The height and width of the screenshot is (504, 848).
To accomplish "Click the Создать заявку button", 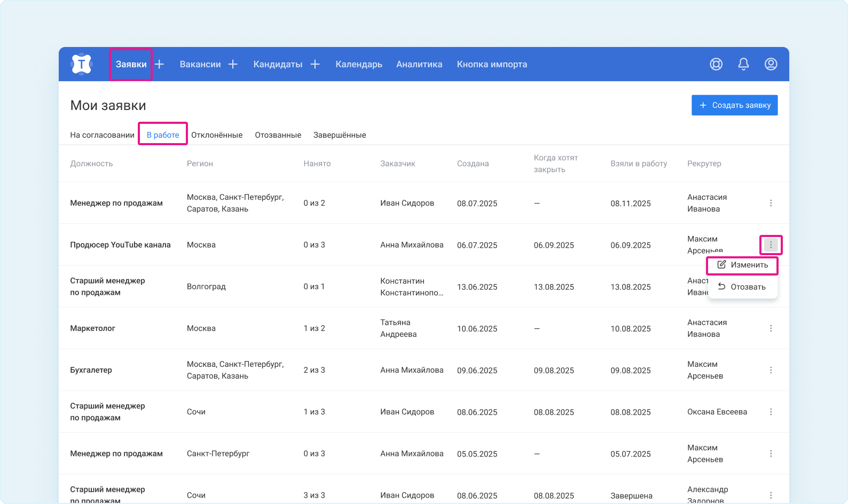I will tap(734, 105).
